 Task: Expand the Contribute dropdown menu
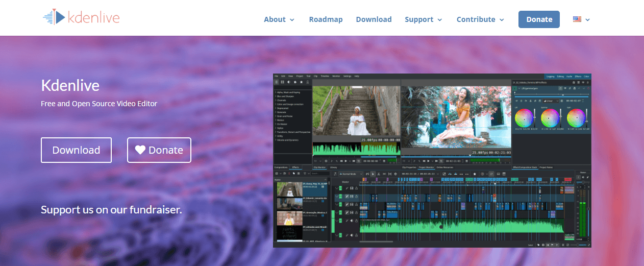click(480, 19)
